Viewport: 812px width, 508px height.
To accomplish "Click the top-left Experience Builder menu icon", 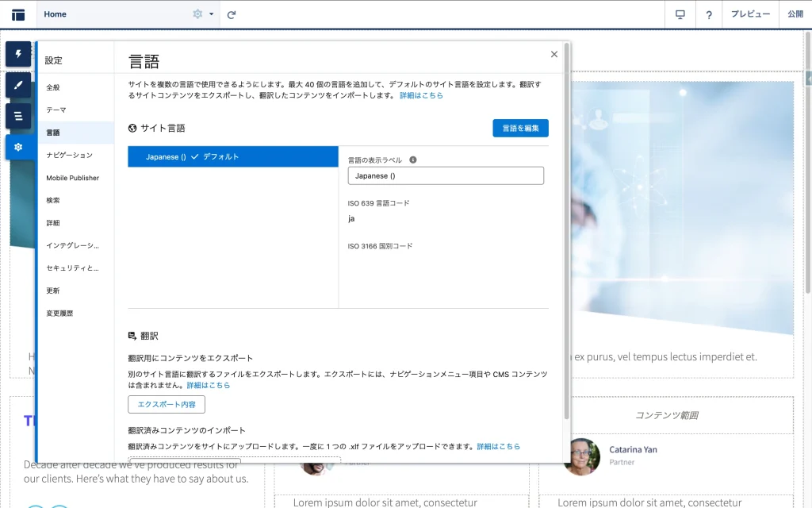I will pyautogui.click(x=18, y=14).
